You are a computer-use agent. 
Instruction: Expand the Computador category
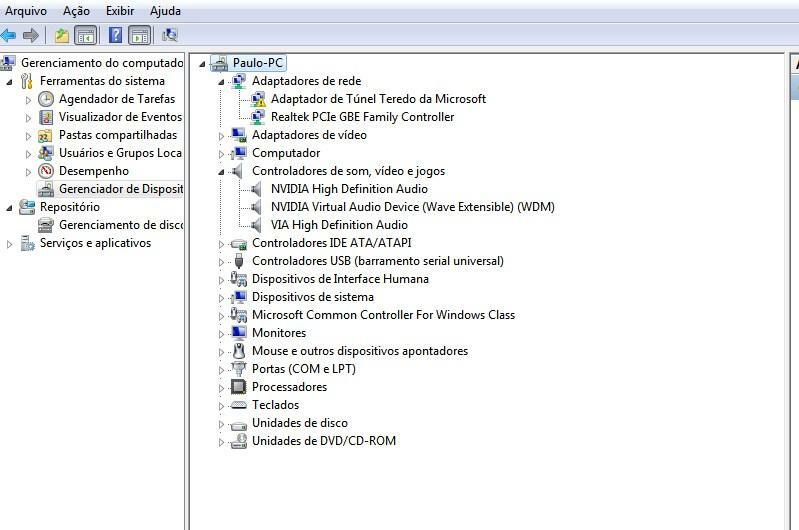pos(221,154)
